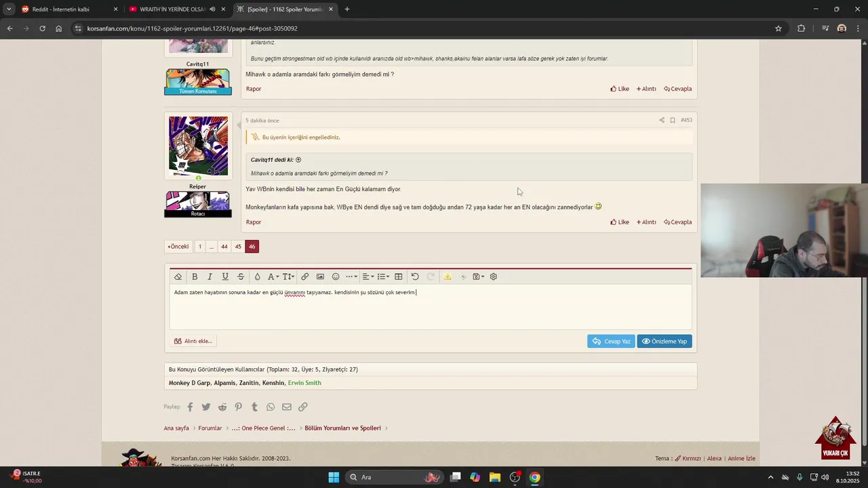This screenshot has height=488, width=868.
Task: Reload the page
Action: coord(42,28)
